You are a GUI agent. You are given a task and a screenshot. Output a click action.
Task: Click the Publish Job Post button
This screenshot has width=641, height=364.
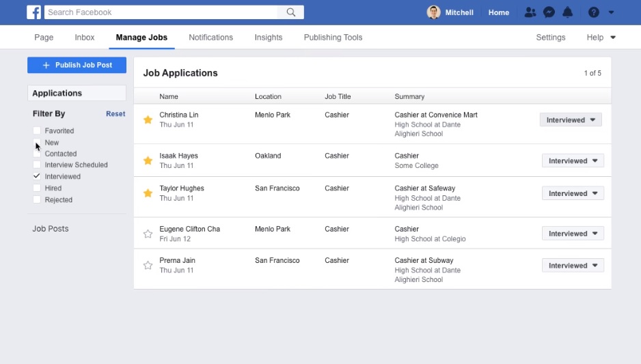pyautogui.click(x=77, y=66)
